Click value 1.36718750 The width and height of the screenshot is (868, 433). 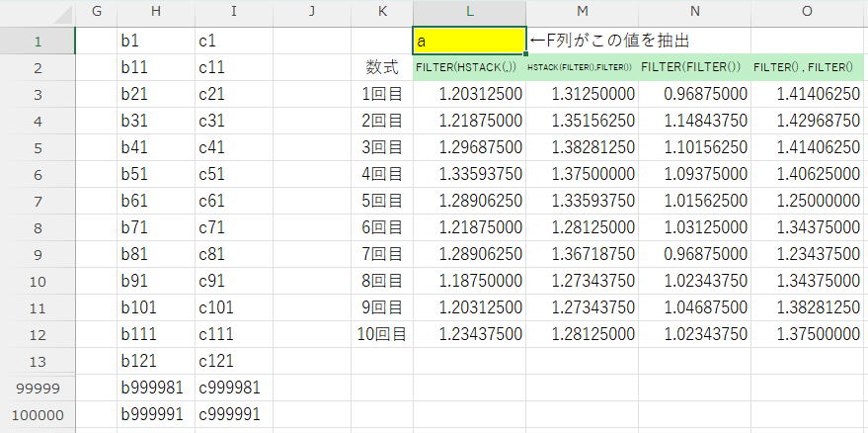[x=583, y=254]
